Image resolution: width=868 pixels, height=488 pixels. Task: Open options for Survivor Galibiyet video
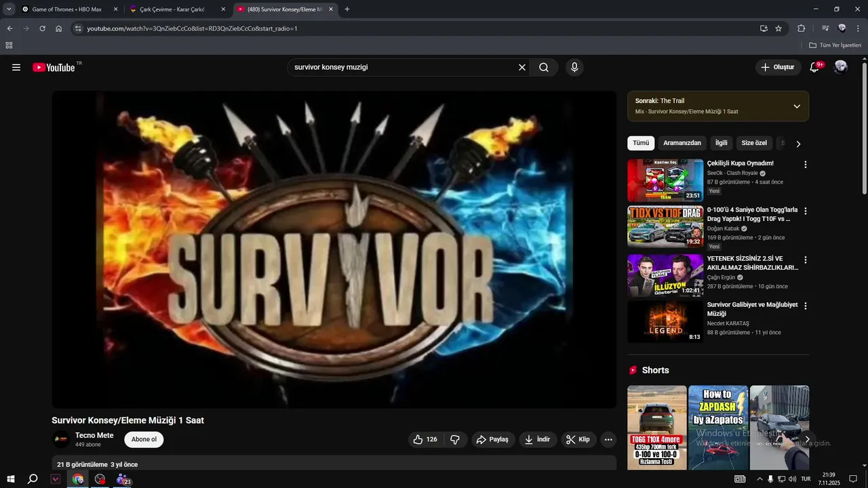pyautogui.click(x=806, y=306)
